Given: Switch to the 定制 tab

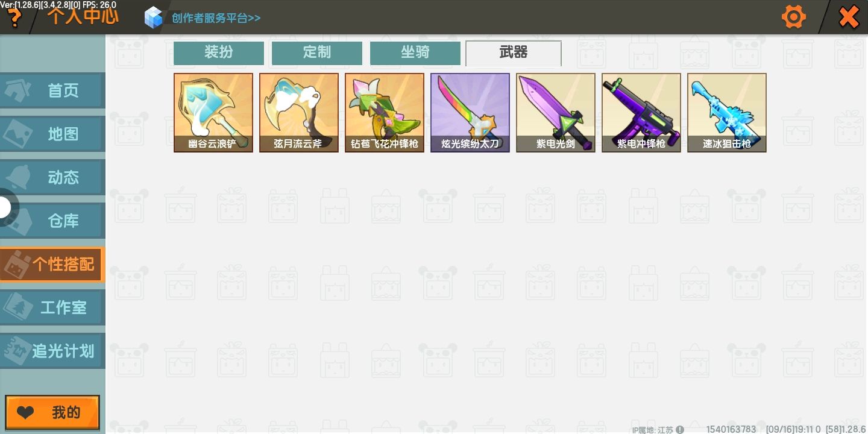Looking at the screenshot, I should [317, 53].
